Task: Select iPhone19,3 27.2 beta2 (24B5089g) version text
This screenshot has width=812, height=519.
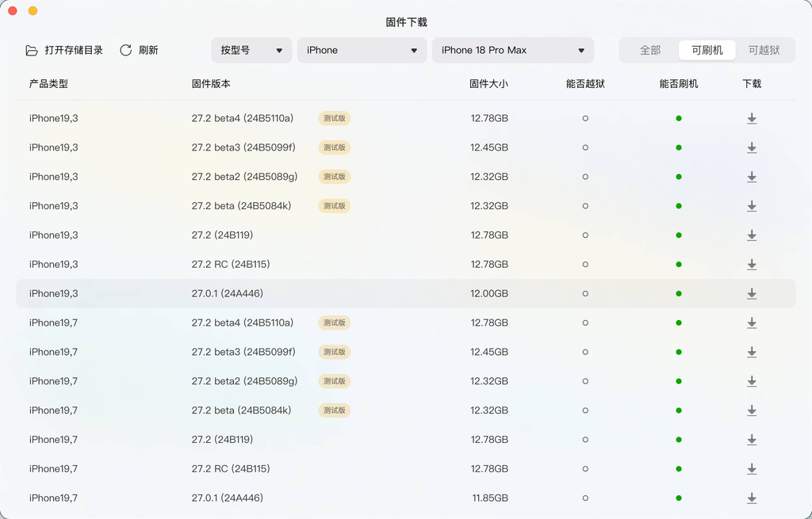Action: (244, 177)
